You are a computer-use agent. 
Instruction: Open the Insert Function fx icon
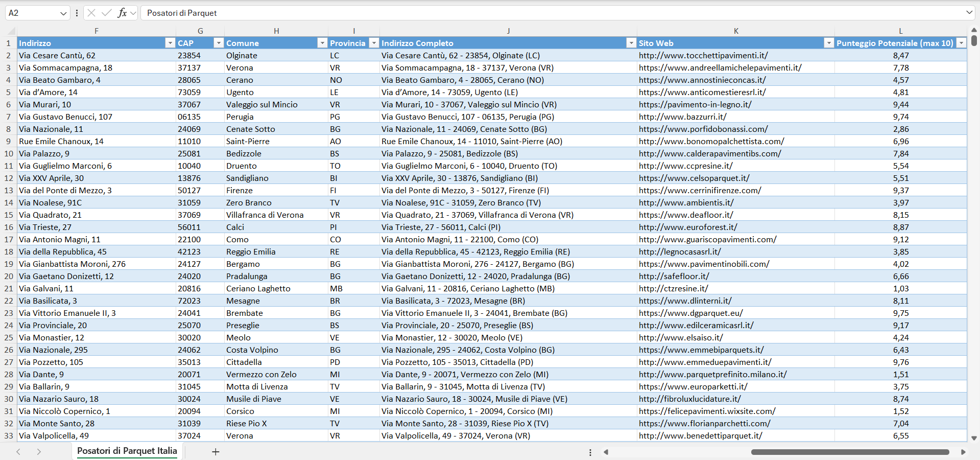pyautogui.click(x=122, y=13)
